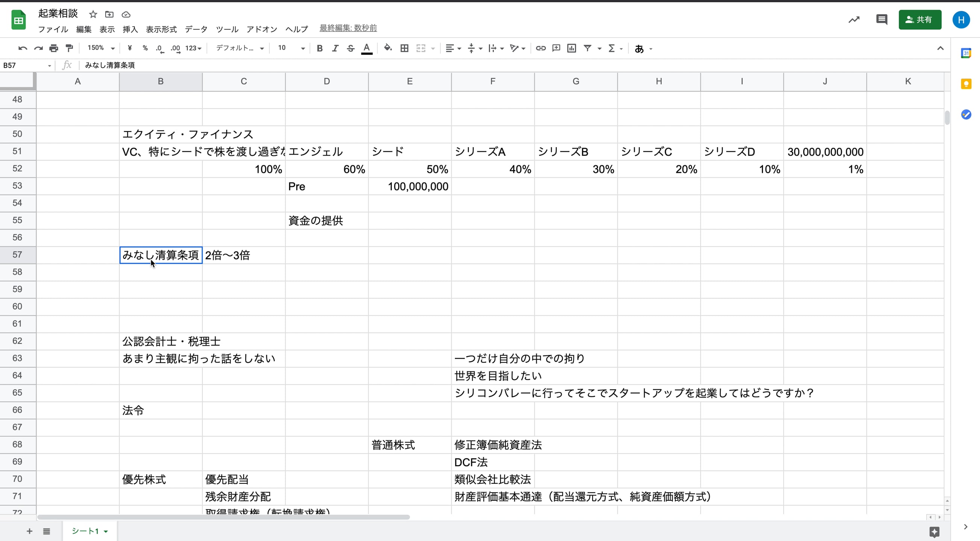
Task: Open comment history icon
Action: click(x=881, y=20)
